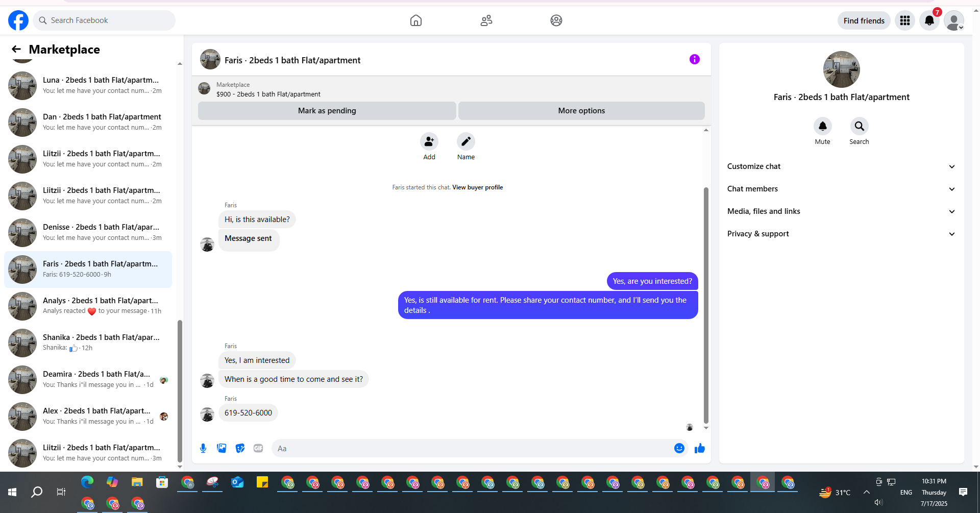Click the volume speaker icon in system tray
The width and height of the screenshot is (980, 513).
point(878,502)
